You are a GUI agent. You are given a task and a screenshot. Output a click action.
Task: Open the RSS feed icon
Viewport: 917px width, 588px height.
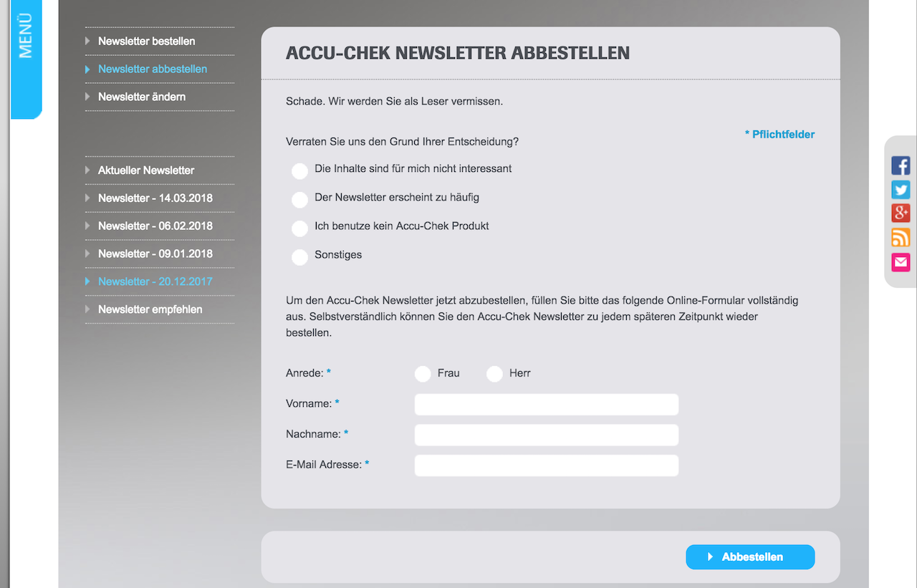coord(901,238)
